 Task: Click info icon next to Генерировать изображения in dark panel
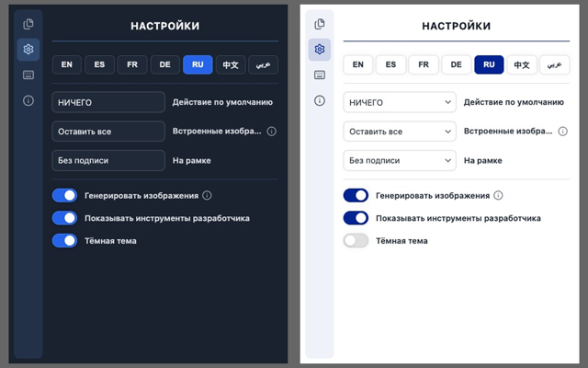207,195
